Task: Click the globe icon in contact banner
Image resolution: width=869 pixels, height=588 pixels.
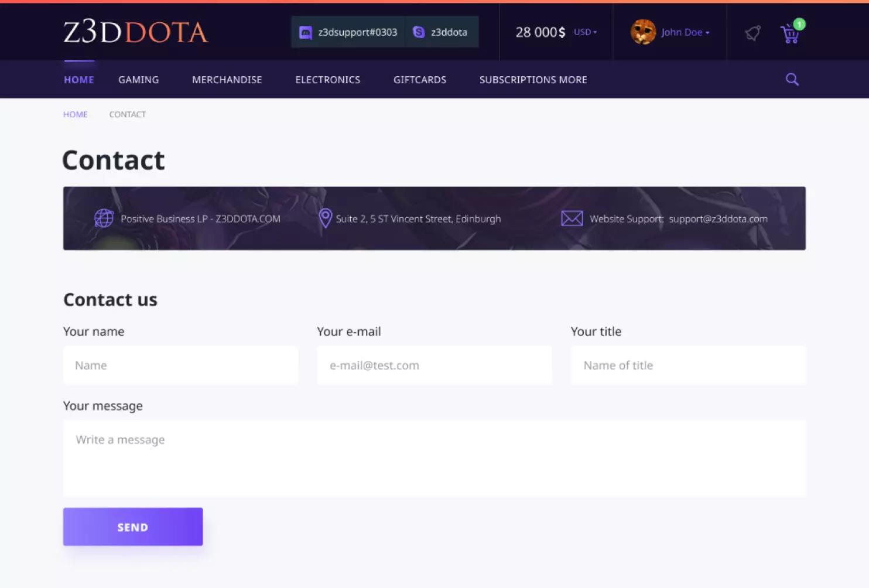Action: 104,218
